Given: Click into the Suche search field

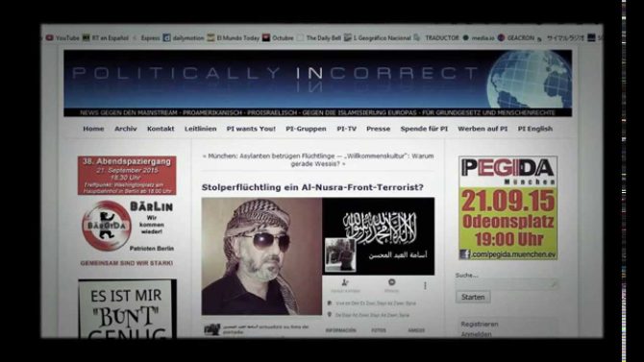Looking at the screenshot, I should 507,284.
